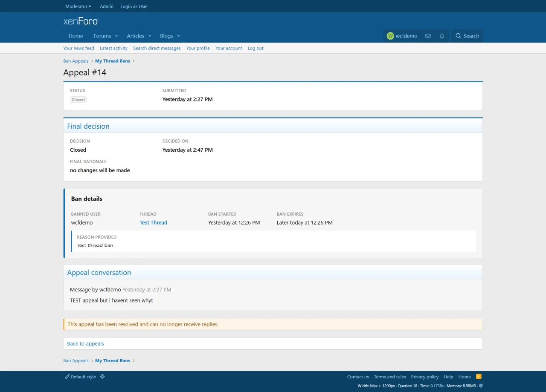Click top My Thread Bans breadcrumb
546x392 pixels.
pyautogui.click(x=113, y=61)
